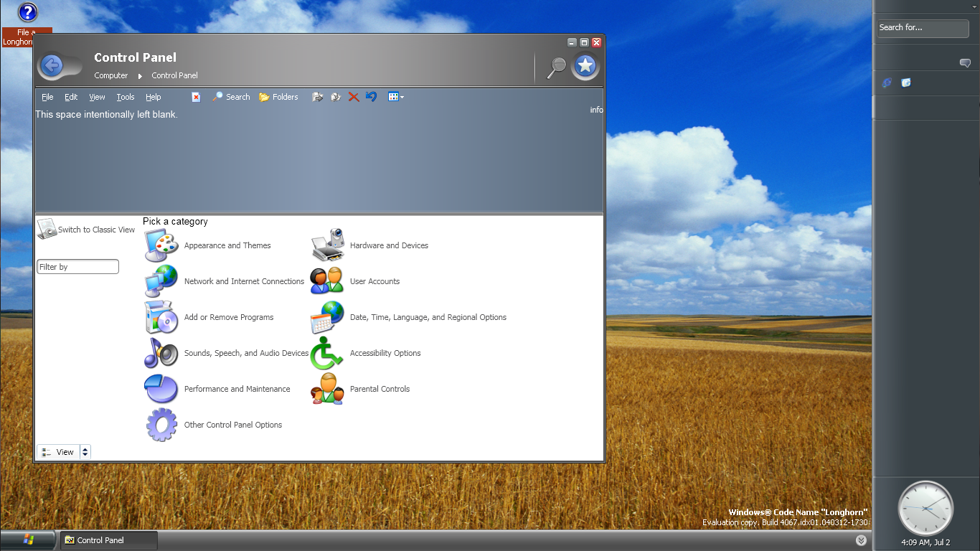Viewport: 980px width, 551px height.
Task: Select the Parental Controls category
Action: (380, 389)
